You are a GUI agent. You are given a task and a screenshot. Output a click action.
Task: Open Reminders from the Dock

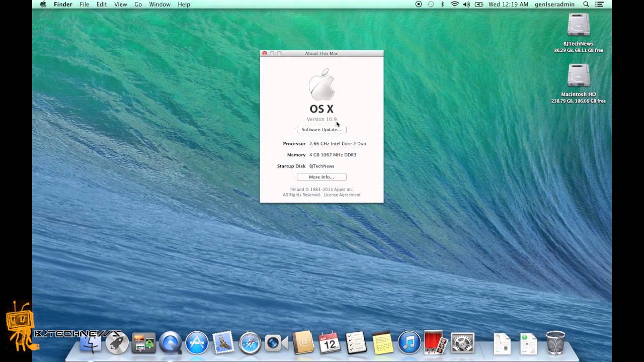click(356, 343)
